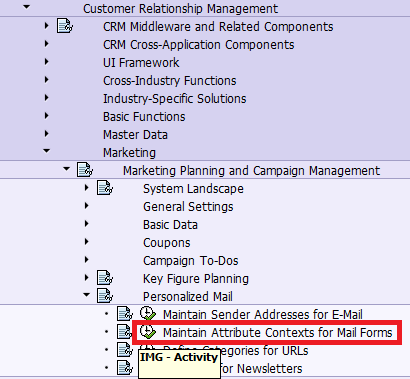Expand the Coupons node

[87, 242]
